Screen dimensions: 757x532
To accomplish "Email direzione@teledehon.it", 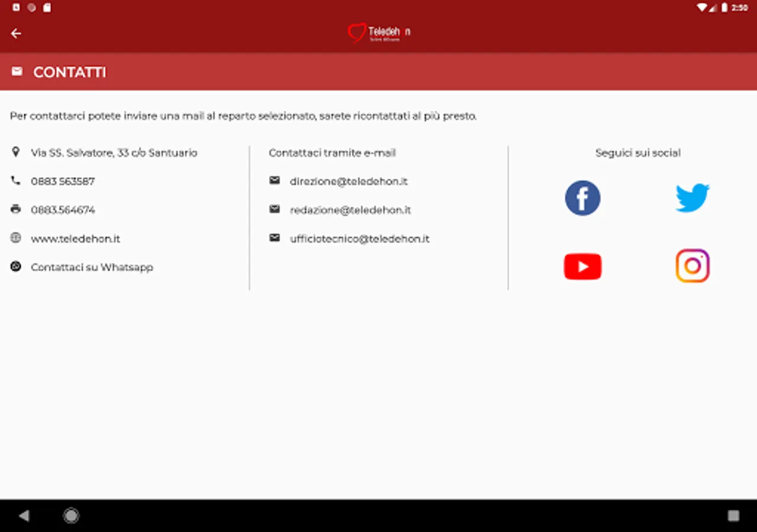I will [x=349, y=181].
